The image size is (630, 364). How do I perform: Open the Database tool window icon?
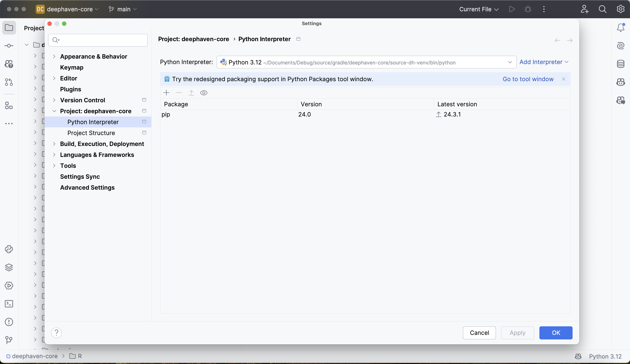point(621,64)
